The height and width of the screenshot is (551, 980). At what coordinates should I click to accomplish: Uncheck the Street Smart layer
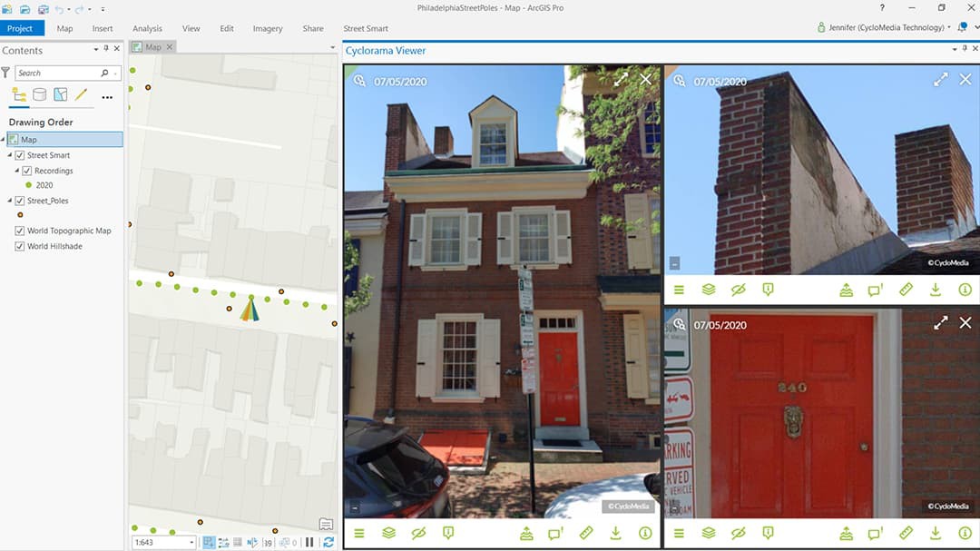click(x=19, y=155)
